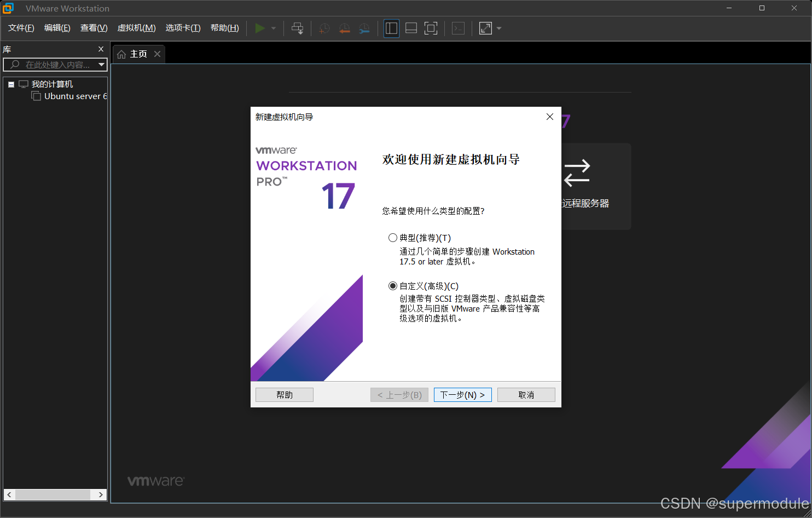This screenshot has height=518, width=812.
Task: Click the 取消 button in wizard
Action: pyautogui.click(x=526, y=395)
